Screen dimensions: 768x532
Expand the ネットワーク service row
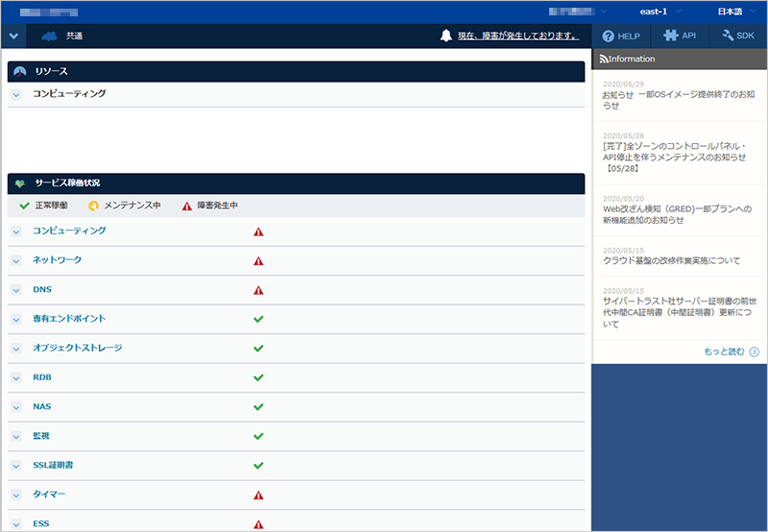coord(16,260)
